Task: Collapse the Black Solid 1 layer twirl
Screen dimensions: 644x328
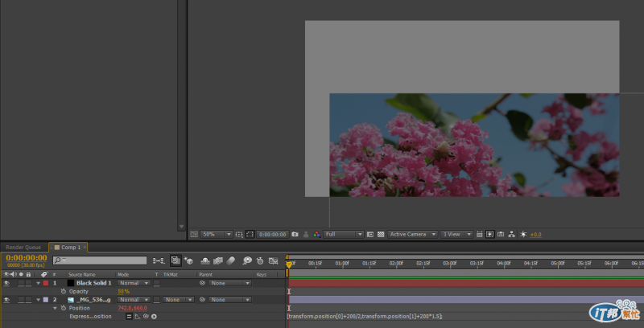Action: pos(38,283)
